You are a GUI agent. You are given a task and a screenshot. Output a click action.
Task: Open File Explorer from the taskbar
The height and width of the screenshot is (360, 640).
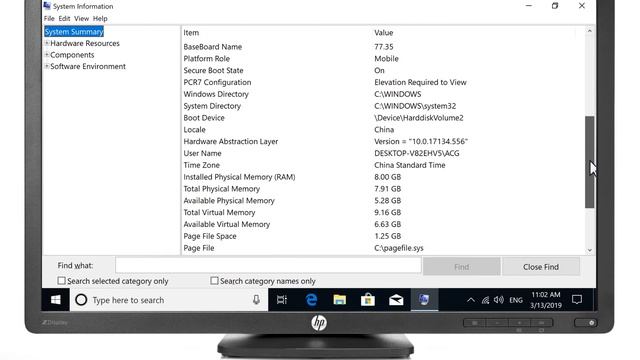click(x=340, y=300)
